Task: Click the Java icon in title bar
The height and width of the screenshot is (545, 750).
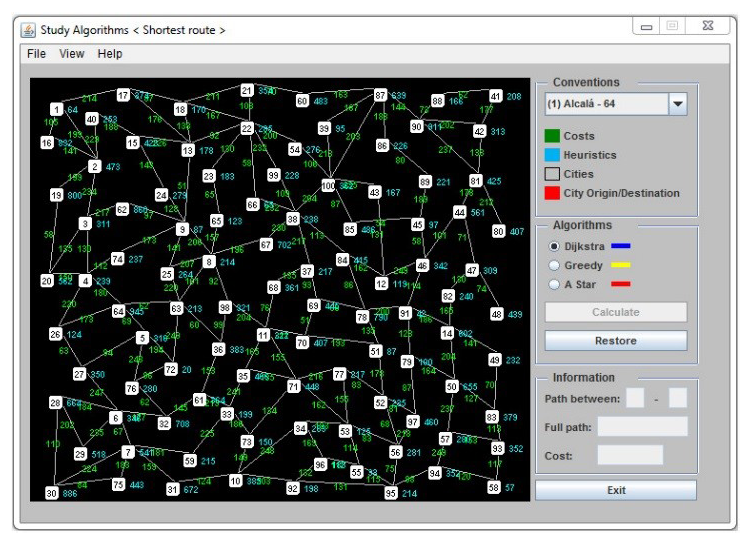Action: coord(28,30)
